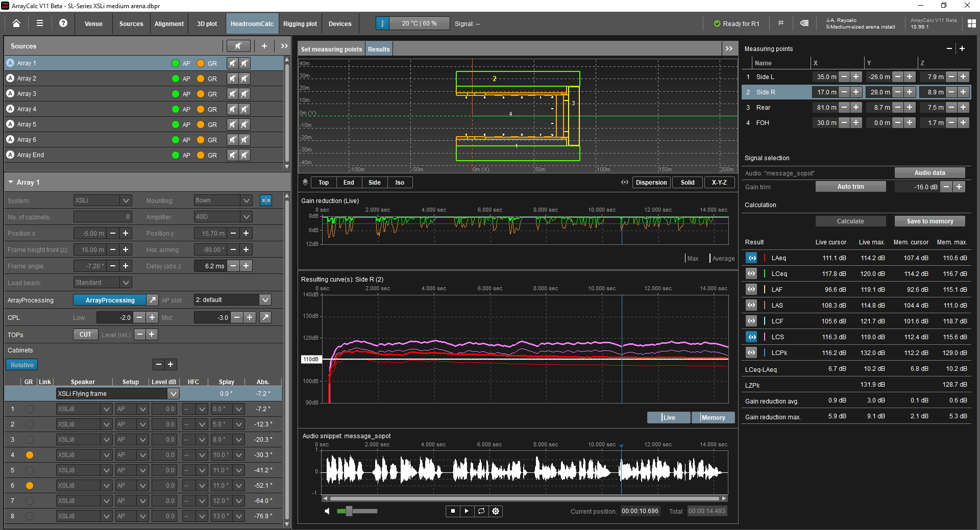Toggle LCS curve visibility eye
This screenshot has height=530, width=980.
[751, 337]
